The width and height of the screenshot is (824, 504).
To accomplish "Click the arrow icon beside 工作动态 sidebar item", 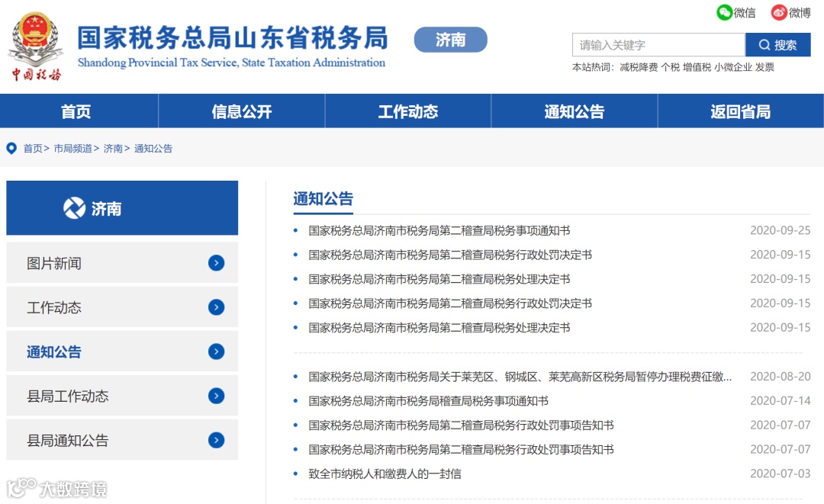I will 216,307.
